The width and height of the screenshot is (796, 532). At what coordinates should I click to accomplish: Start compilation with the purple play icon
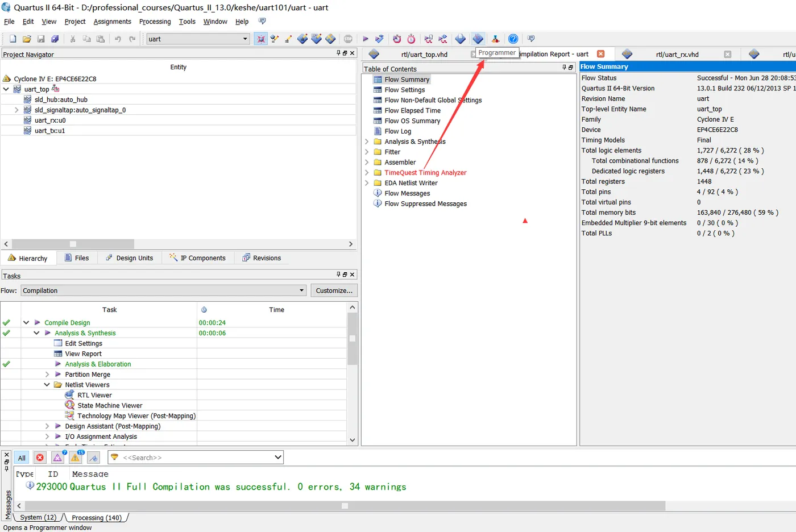coord(366,39)
